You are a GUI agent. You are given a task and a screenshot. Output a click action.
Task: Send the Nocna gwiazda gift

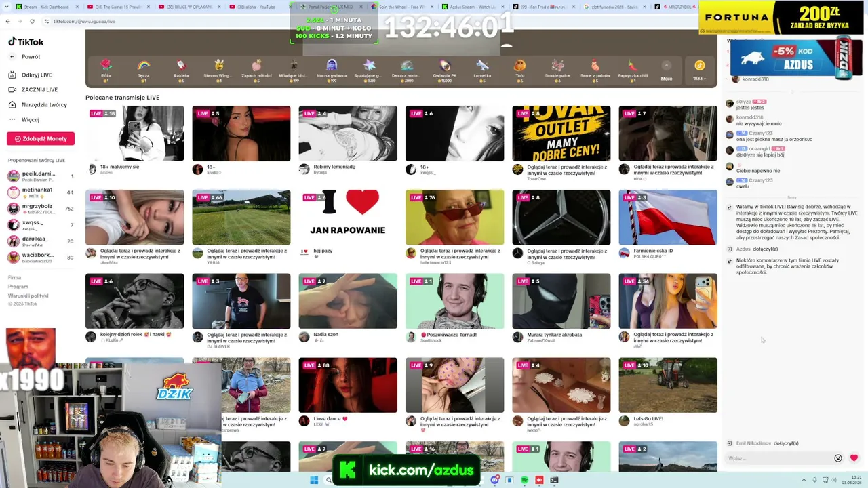[332, 70]
